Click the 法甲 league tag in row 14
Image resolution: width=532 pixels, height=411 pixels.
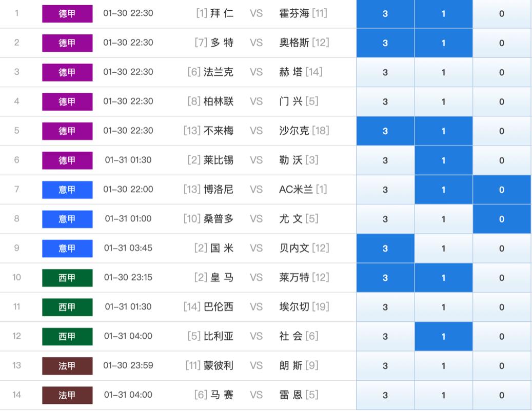(x=67, y=395)
